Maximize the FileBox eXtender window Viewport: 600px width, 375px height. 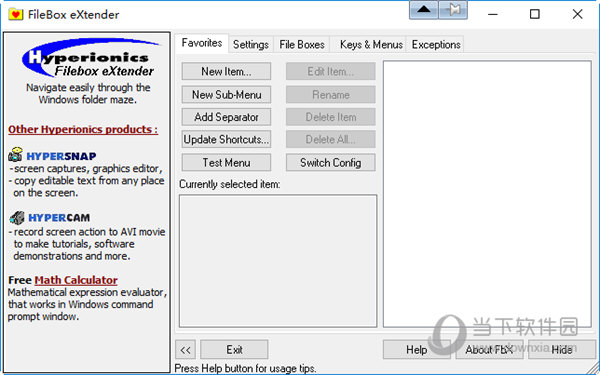click(x=535, y=15)
